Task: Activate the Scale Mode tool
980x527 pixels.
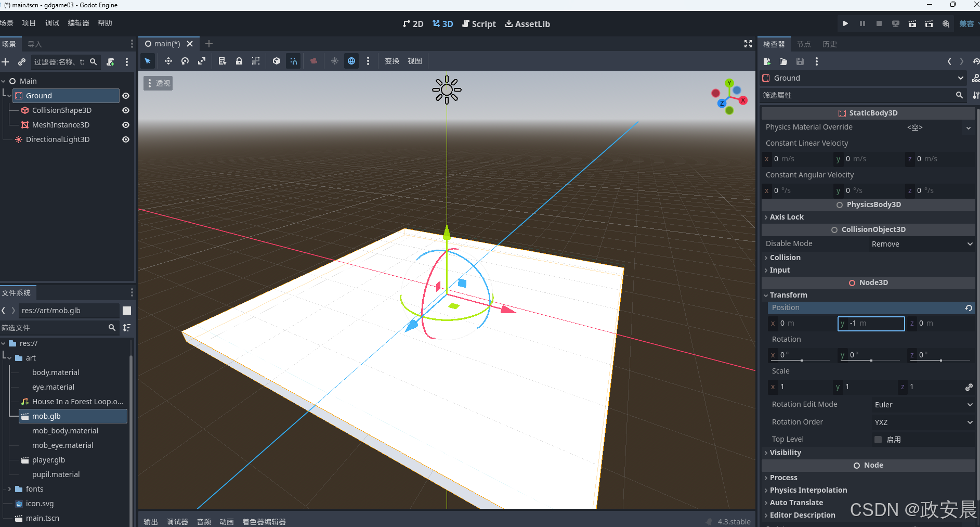Action: pyautogui.click(x=202, y=61)
